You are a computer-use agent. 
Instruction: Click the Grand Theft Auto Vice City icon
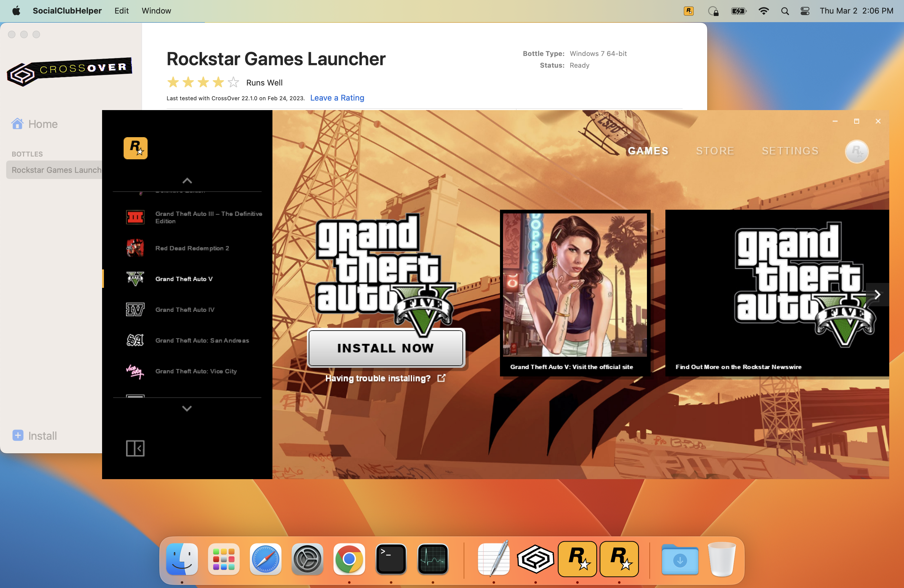(x=135, y=371)
